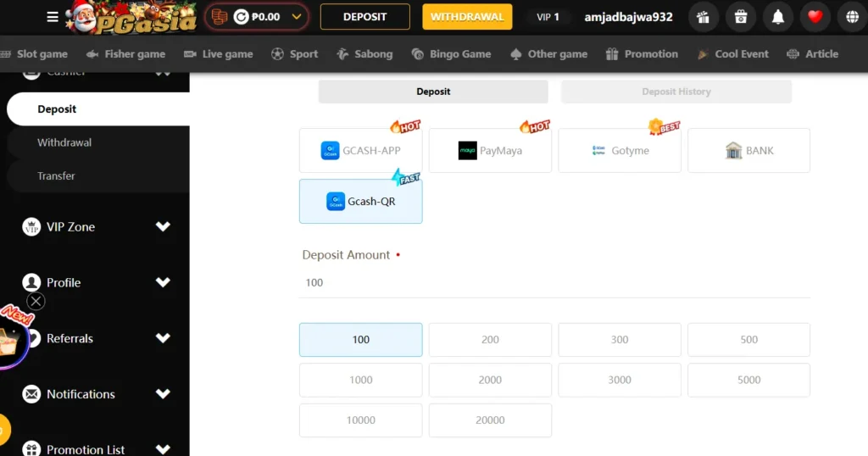This screenshot has height=456, width=868.
Task: Open the amjadbajwa932 account name
Action: tap(628, 17)
